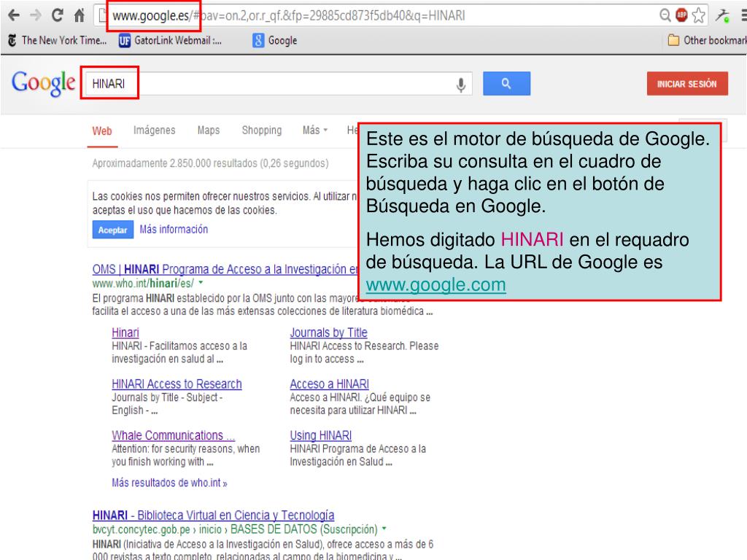Screen dimensions: 747x560
Task: Open the browser home page icon
Action: tap(79, 16)
